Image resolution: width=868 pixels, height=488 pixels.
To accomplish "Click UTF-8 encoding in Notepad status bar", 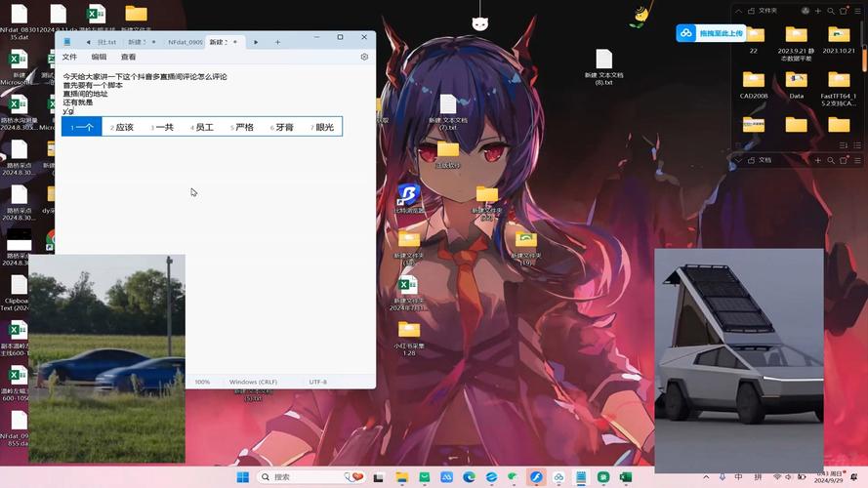I will coord(317,382).
